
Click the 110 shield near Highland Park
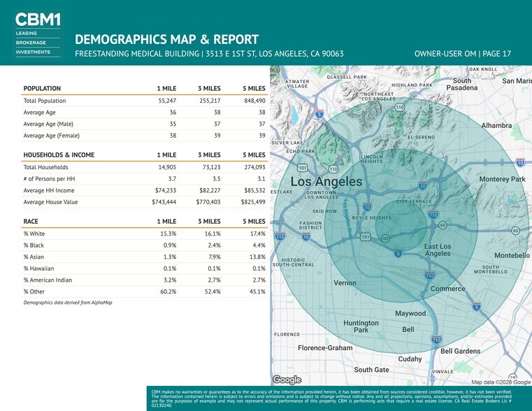(399, 107)
